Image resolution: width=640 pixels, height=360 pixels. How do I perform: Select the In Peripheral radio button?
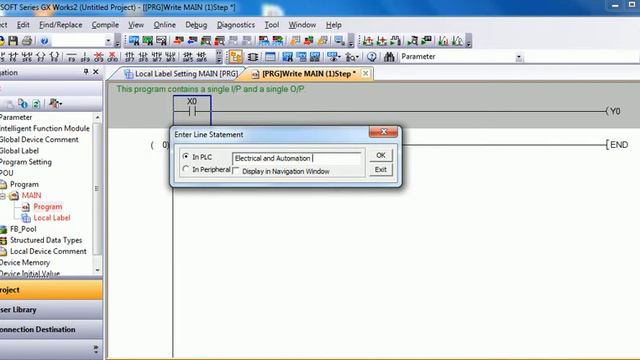186,169
